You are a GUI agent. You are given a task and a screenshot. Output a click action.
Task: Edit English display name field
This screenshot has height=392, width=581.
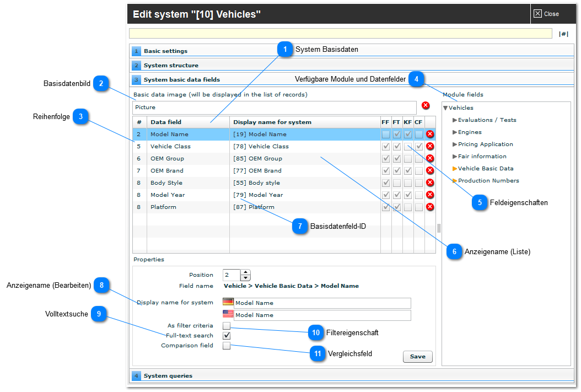pyautogui.click(x=322, y=315)
